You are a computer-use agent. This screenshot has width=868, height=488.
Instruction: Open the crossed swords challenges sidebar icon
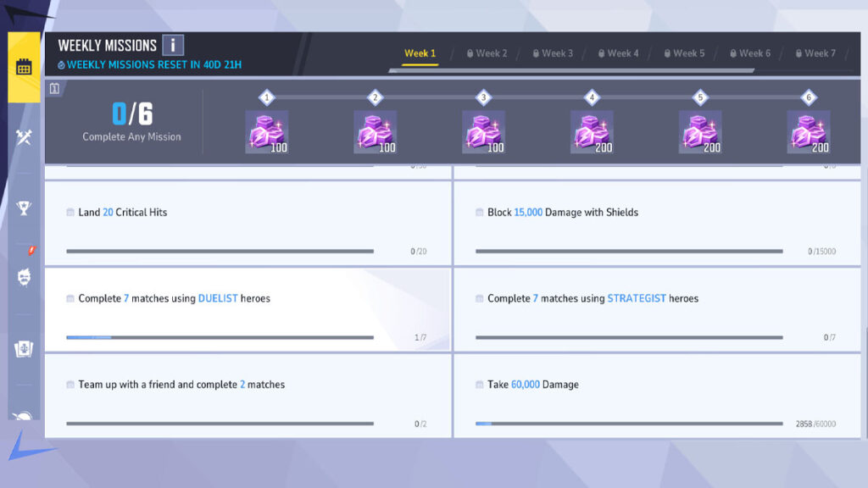[24, 136]
